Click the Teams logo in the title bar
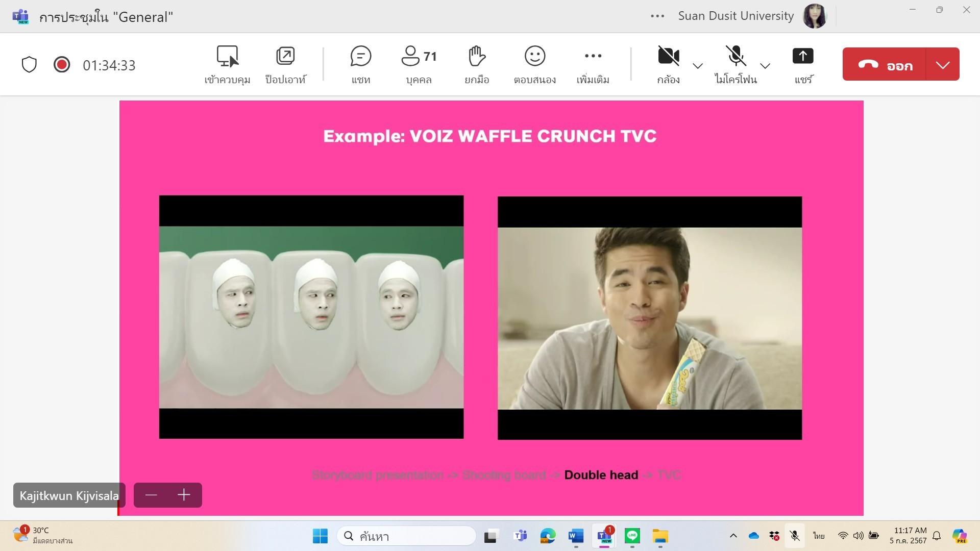The width and height of the screenshot is (980, 551). click(x=20, y=16)
